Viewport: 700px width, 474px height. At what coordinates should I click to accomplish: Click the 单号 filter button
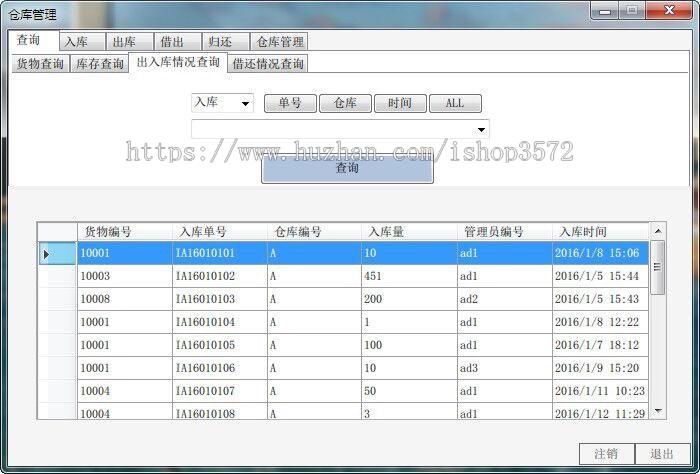tap(290, 103)
